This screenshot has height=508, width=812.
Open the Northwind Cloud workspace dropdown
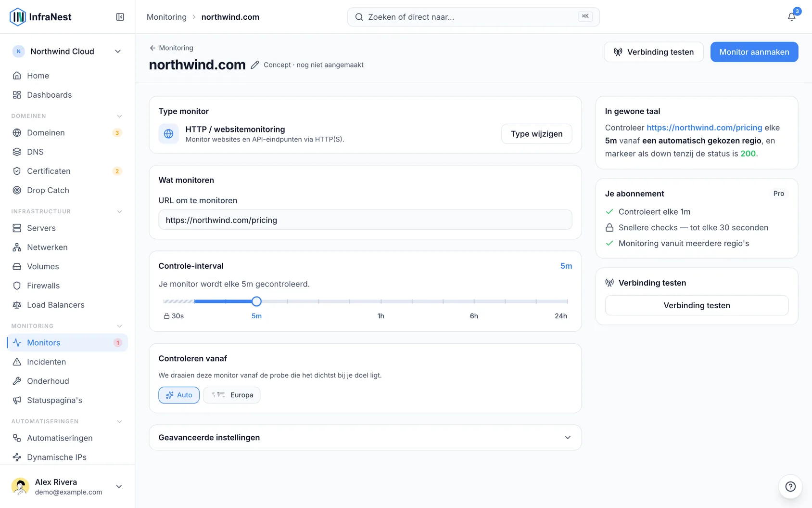67,52
